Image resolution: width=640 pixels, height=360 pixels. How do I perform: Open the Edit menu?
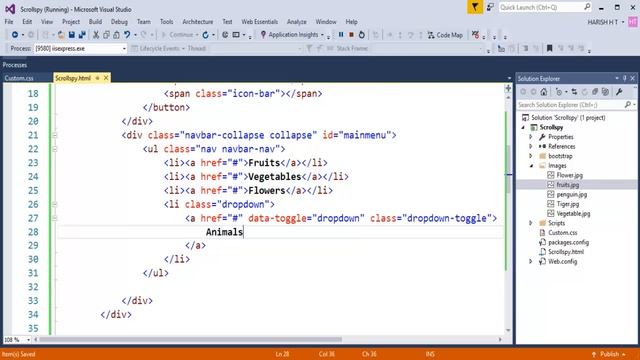[x=27, y=22]
